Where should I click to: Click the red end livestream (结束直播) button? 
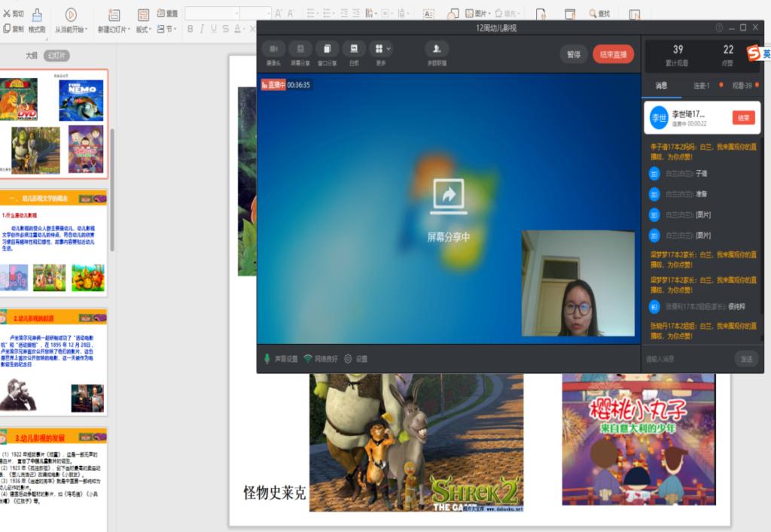coord(613,54)
